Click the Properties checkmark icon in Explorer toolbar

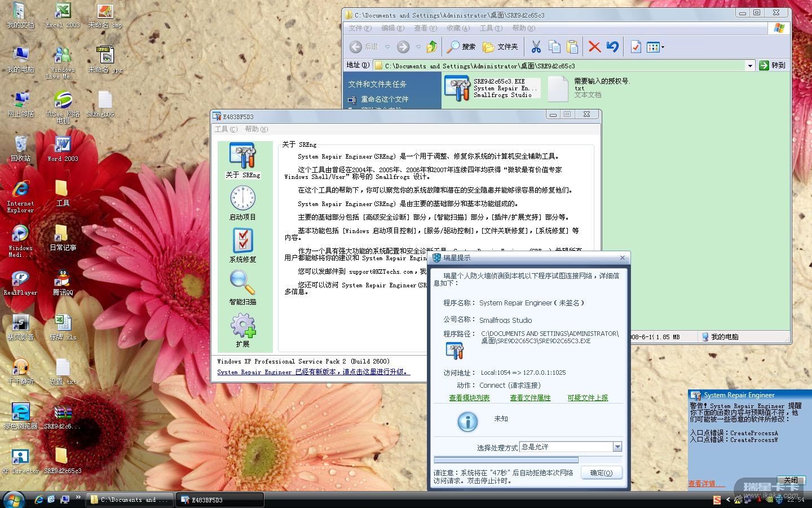tap(636, 47)
